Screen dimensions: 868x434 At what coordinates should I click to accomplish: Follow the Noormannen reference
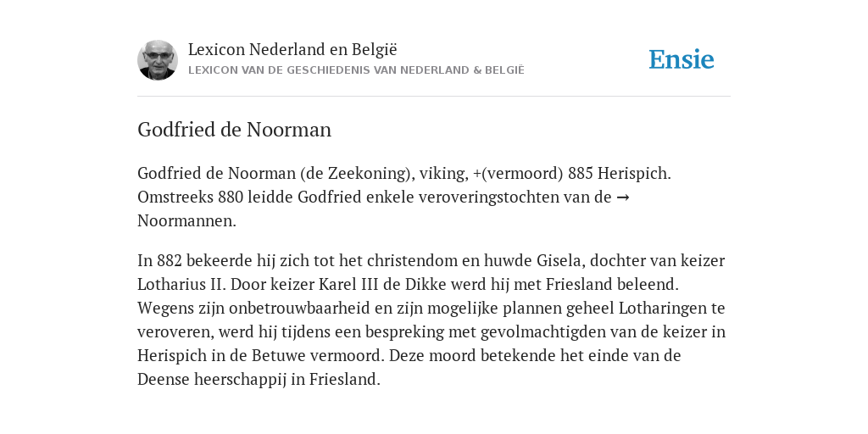click(x=186, y=221)
